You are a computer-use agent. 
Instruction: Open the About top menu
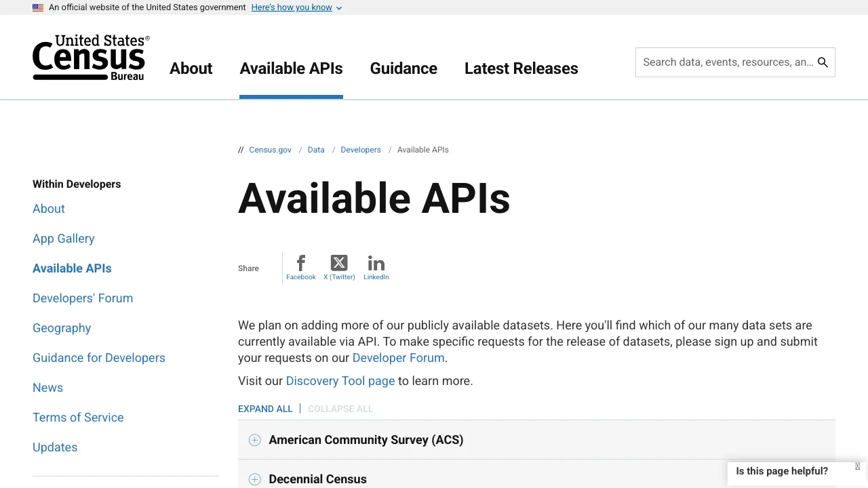(191, 68)
